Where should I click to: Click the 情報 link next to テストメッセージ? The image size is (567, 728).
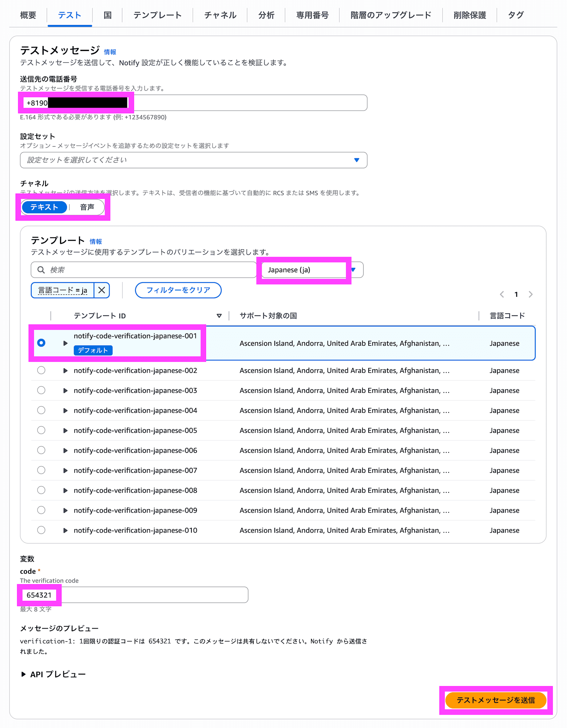pyautogui.click(x=110, y=52)
